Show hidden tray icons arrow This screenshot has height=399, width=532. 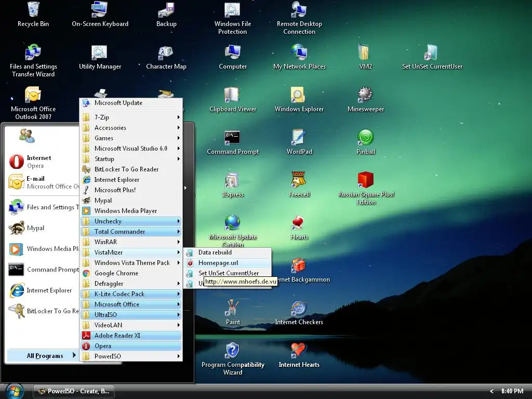[491, 391]
